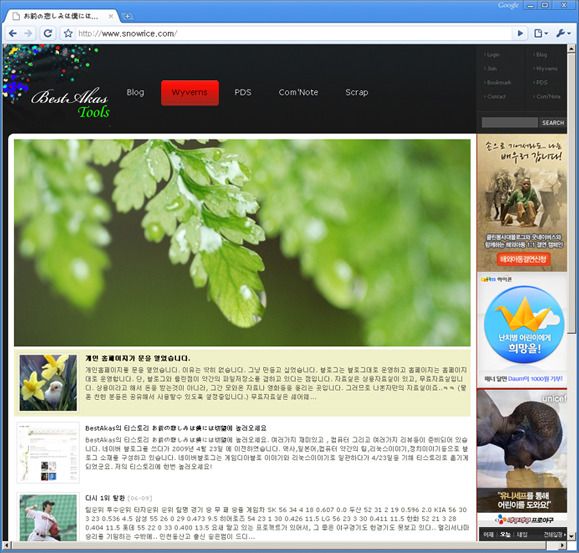Image resolution: width=579 pixels, height=553 pixels.
Task: Select 내일 in the baseball widget
Action: click(521, 534)
